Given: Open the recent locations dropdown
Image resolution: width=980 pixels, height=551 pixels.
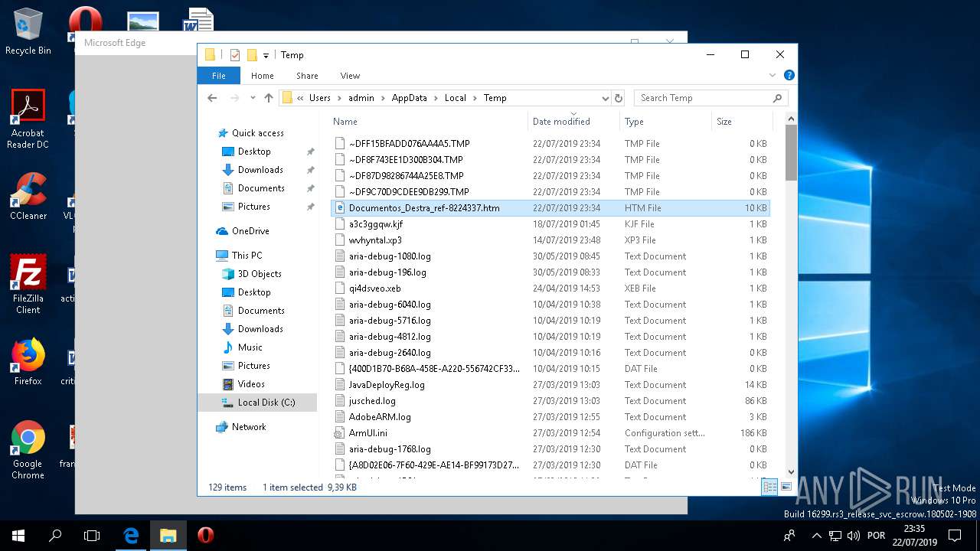Looking at the screenshot, I should [x=253, y=98].
